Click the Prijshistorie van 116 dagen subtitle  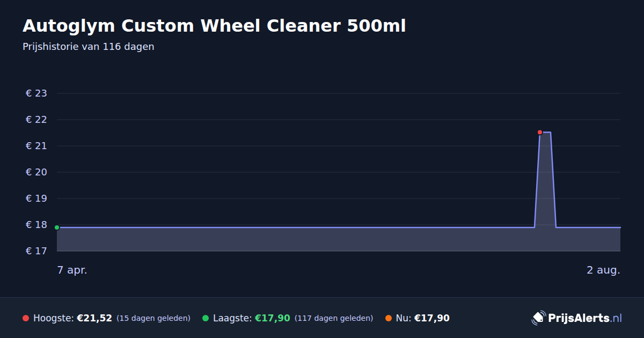(89, 47)
